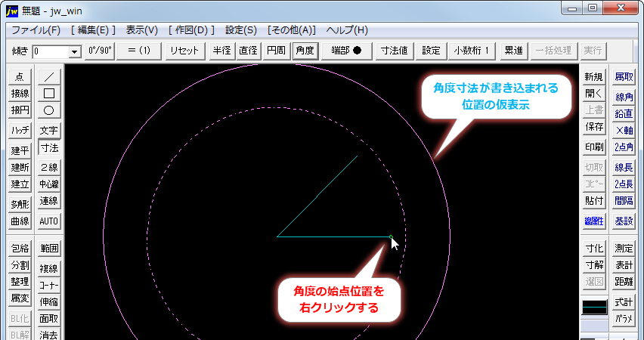Click the 貼付 paste button
Viewport: 644px width, 340px height.
coord(594,201)
